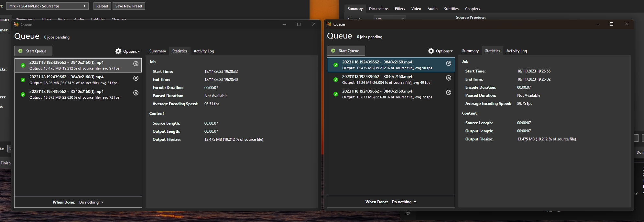
Task: Remove the queue job averaging 49 fps
Action: pyautogui.click(x=449, y=78)
